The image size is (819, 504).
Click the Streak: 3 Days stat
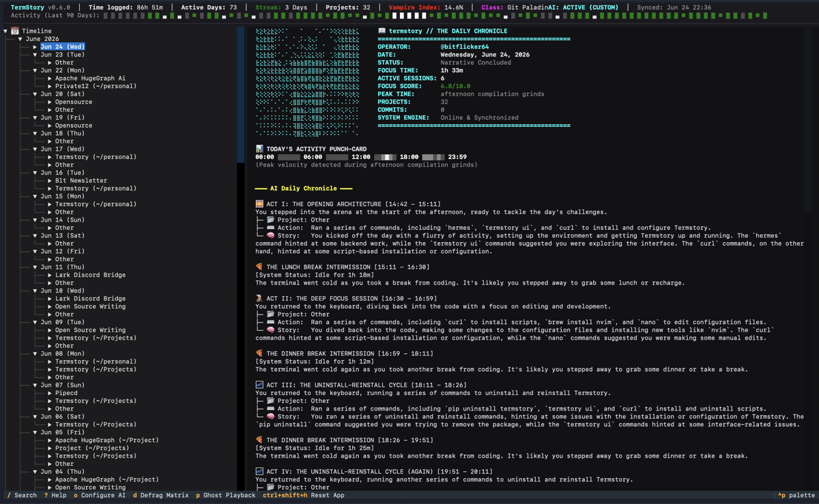tap(281, 8)
